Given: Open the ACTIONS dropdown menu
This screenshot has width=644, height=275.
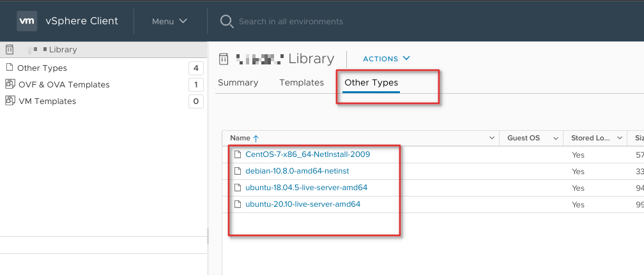Looking at the screenshot, I should pyautogui.click(x=387, y=59).
